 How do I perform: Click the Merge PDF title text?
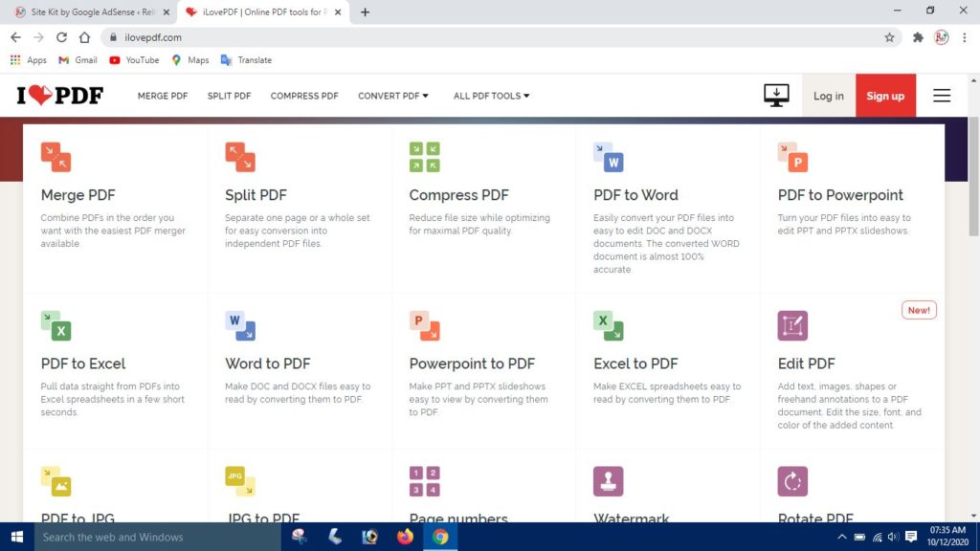[x=78, y=195]
